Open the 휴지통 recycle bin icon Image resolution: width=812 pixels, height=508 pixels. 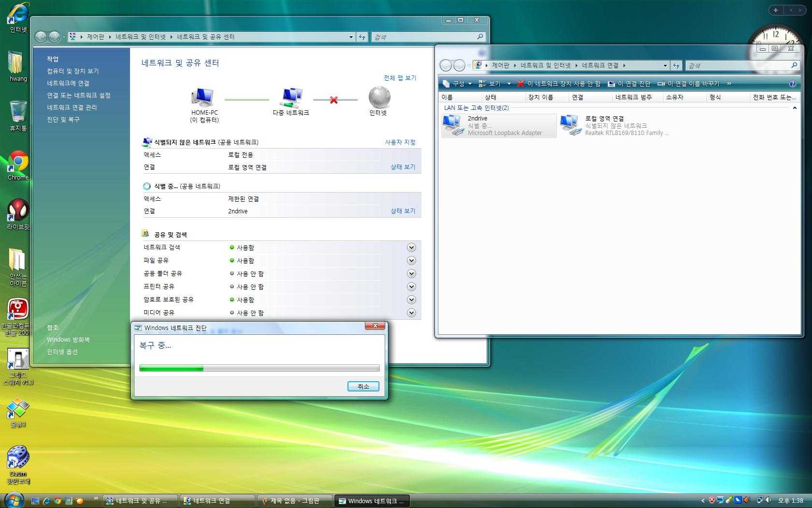18,116
